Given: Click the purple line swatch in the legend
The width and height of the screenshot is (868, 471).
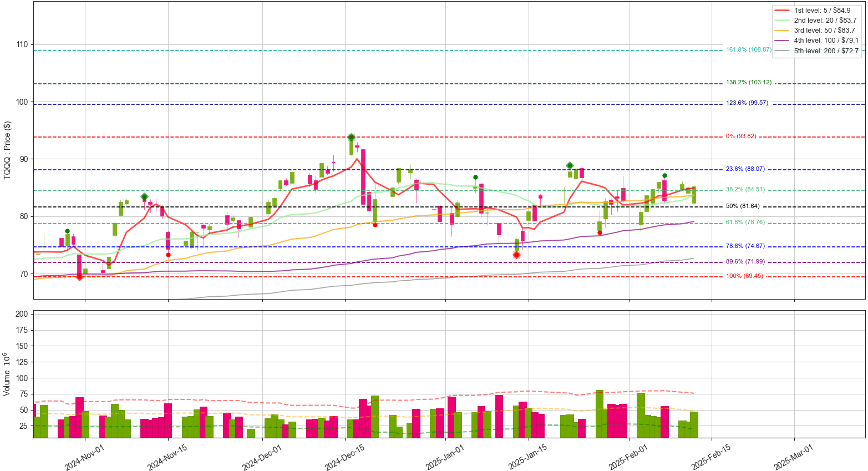Looking at the screenshot, I should coord(783,40).
